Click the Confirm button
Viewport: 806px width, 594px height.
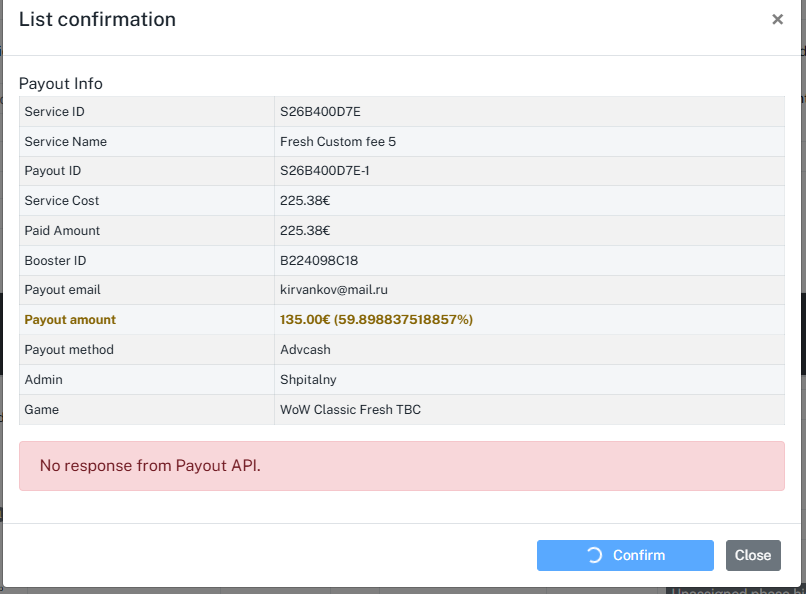pyautogui.click(x=625, y=555)
